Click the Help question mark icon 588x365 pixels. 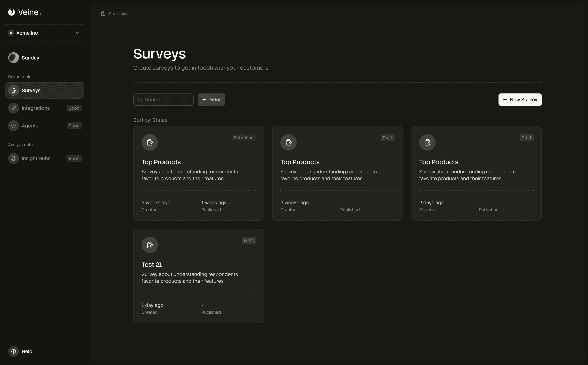(x=14, y=351)
